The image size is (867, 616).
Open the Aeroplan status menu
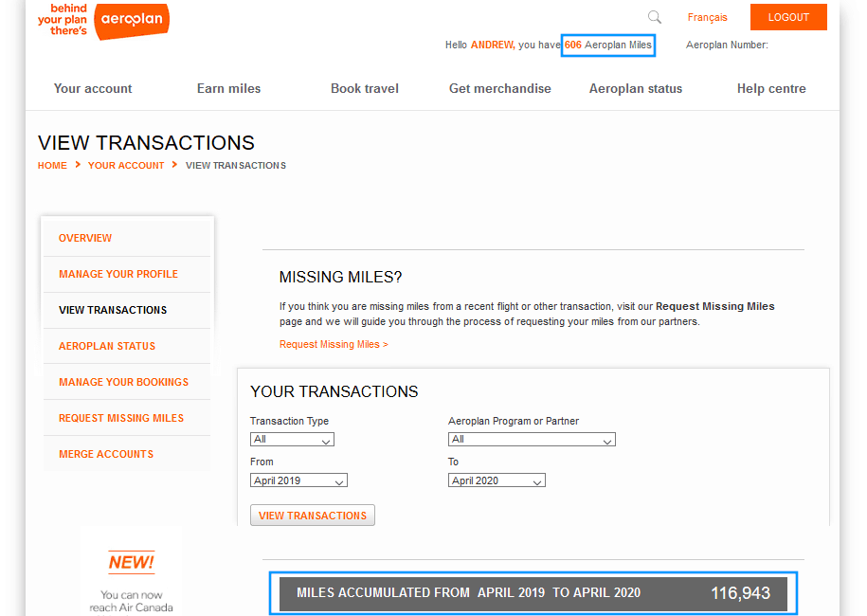click(x=635, y=88)
